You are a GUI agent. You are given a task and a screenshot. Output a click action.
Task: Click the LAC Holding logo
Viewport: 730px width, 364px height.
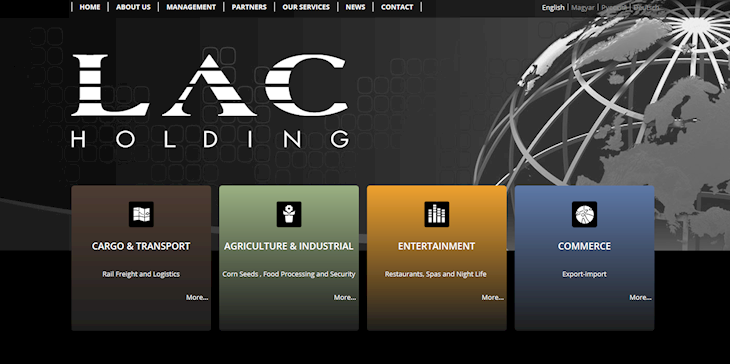[210, 101]
